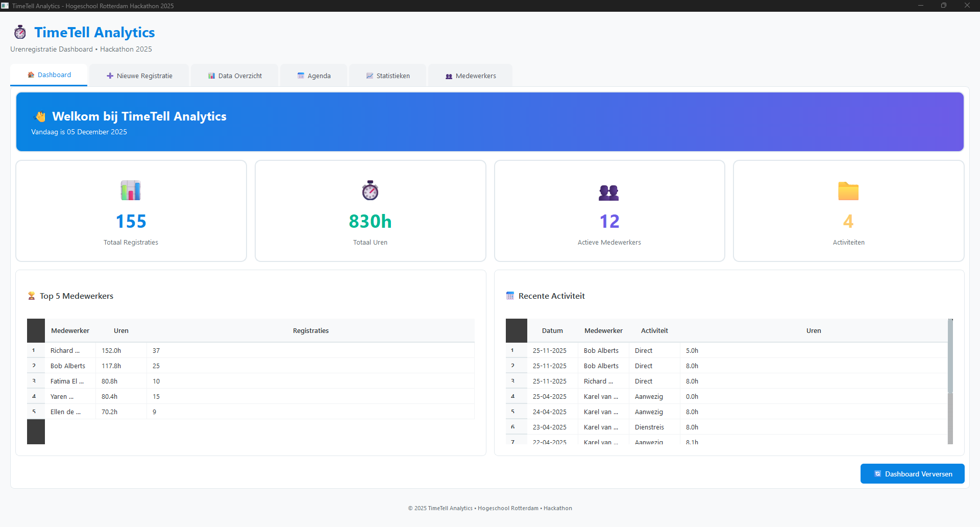The image size is (980, 527).
Task: Click the Registraties column header
Action: point(310,331)
